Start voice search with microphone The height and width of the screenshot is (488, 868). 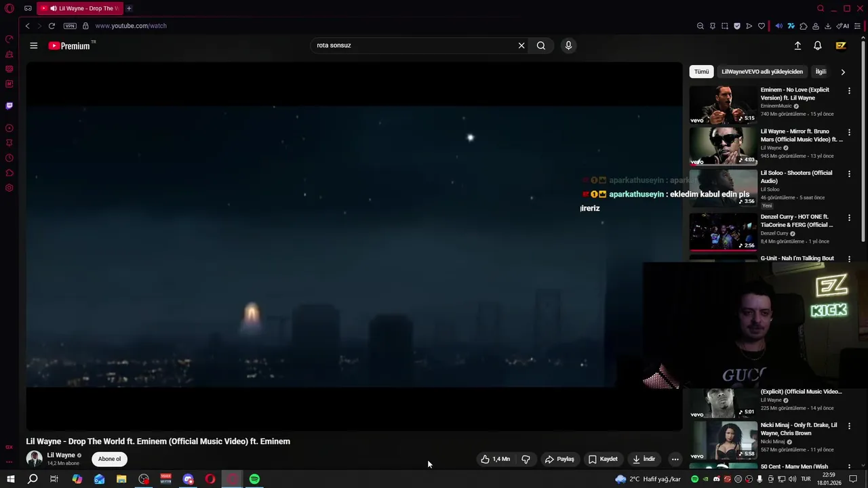568,45
